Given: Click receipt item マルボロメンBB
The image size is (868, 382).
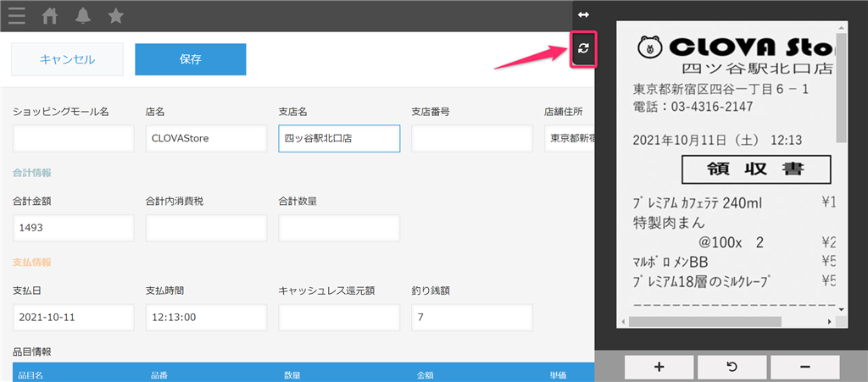Looking at the screenshot, I should tap(670, 261).
